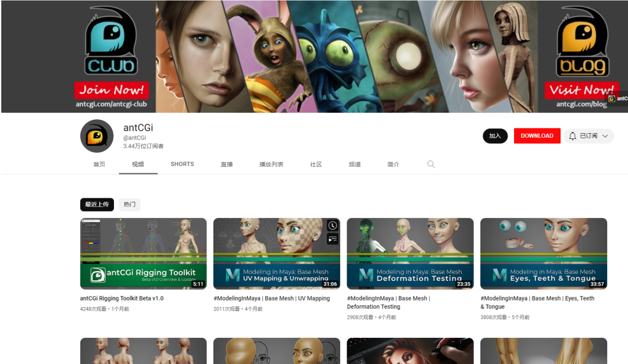Click the Visit Now! banner button
This screenshot has height=364, width=628.
[x=581, y=90]
